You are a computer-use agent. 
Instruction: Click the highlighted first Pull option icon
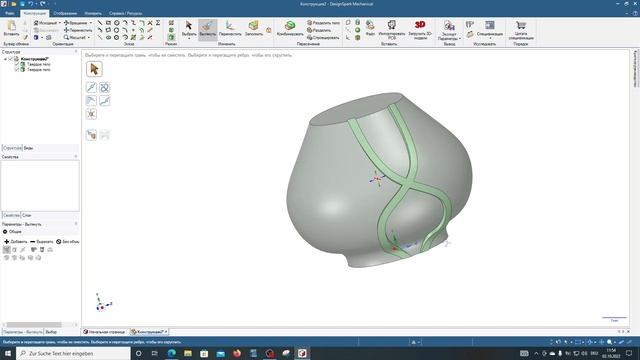(x=7, y=249)
